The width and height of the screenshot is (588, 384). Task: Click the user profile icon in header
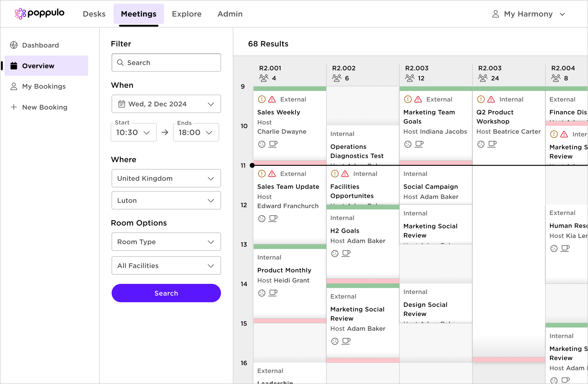pyautogui.click(x=496, y=14)
